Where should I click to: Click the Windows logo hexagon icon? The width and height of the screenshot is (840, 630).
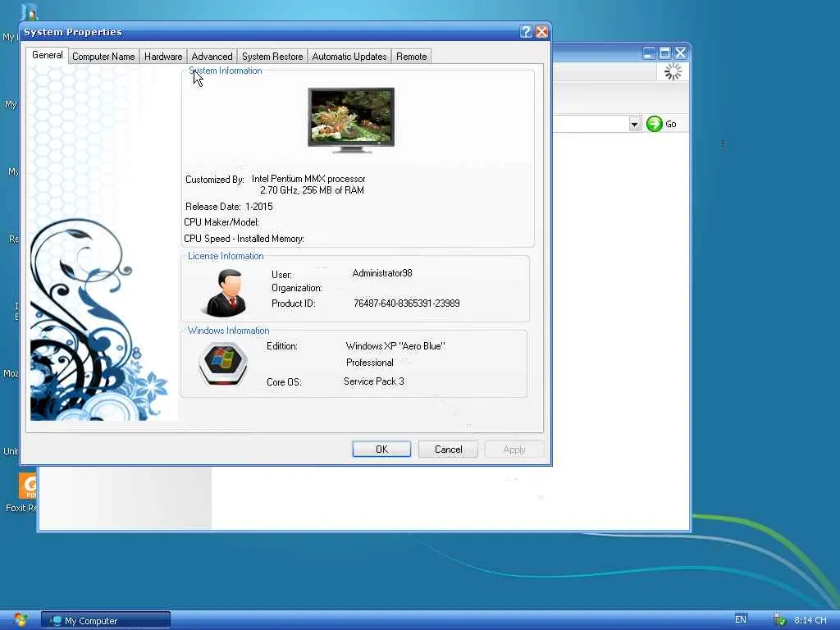(223, 363)
